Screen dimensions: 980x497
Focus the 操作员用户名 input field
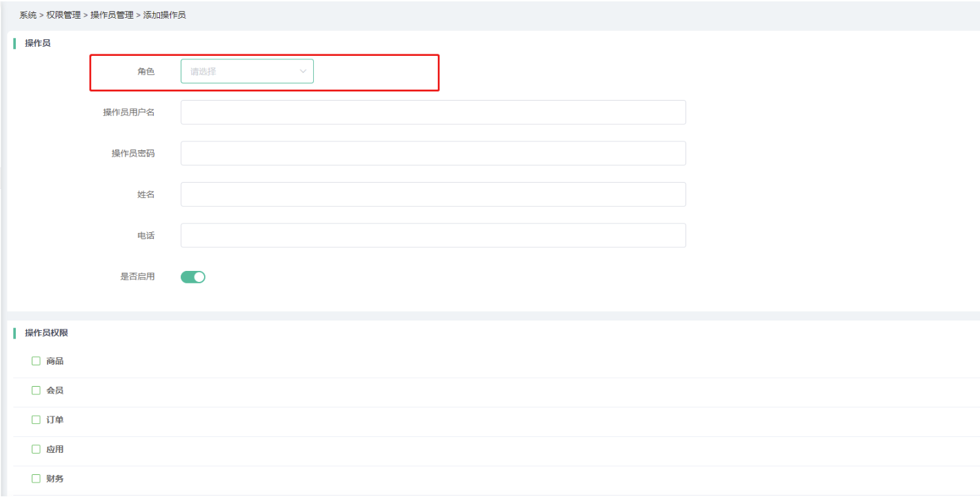(x=433, y=112)
